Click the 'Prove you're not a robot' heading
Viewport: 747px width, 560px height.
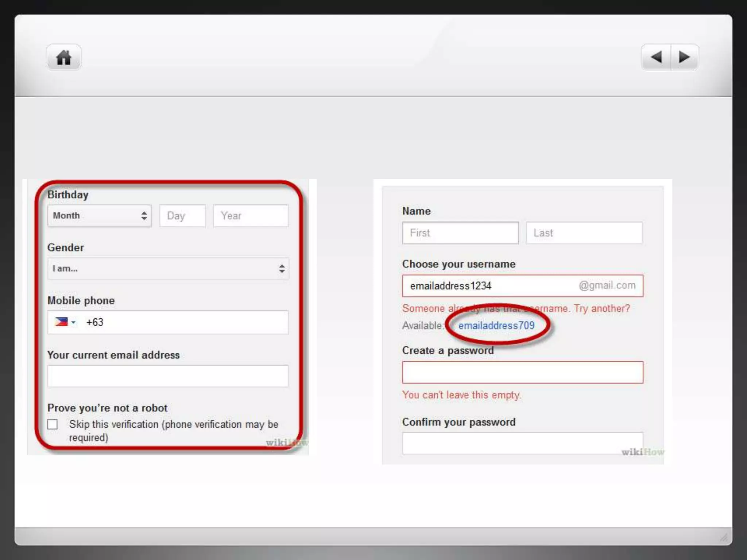(x=108, y=408)
